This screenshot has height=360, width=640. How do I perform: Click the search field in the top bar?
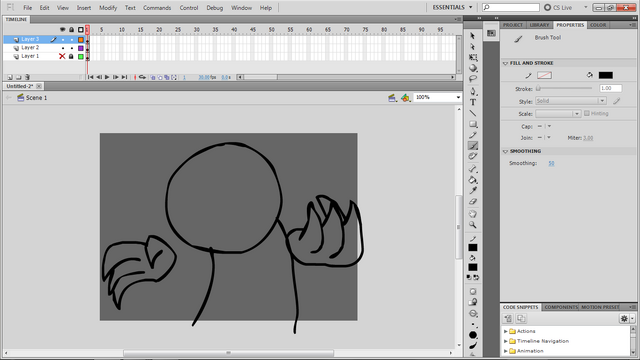(511, 7)
